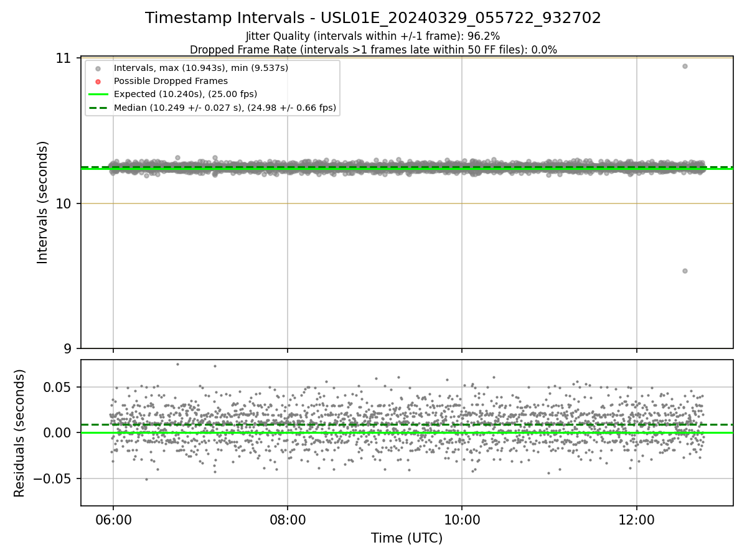The image size is (747, 560).
Task: Click the '9' tick label on the intervals axis
Action: (68, 348)
